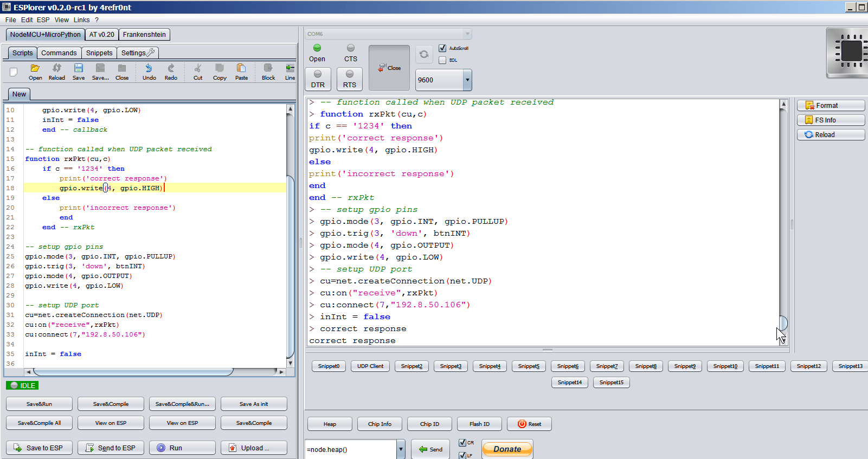Image resolution: width=868 pixels, height=459 pixels.
Task: Click the Save As toolbar icon
Action: 100,72
